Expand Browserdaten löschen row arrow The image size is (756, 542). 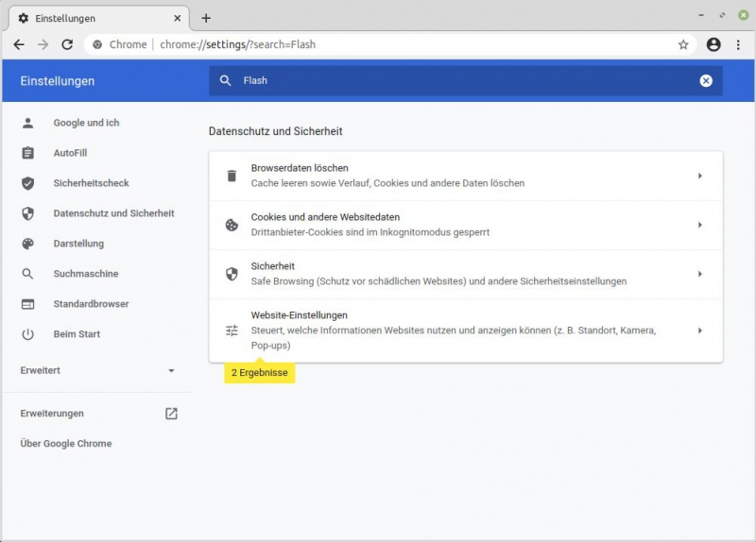click(699, 176)
